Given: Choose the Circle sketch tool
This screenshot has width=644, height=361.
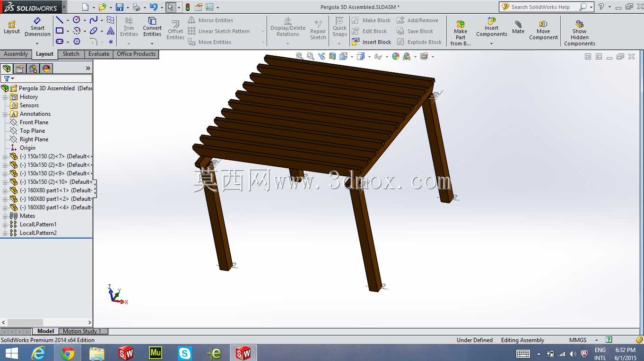Looking at the screenshot, I should tap(77, 20).
